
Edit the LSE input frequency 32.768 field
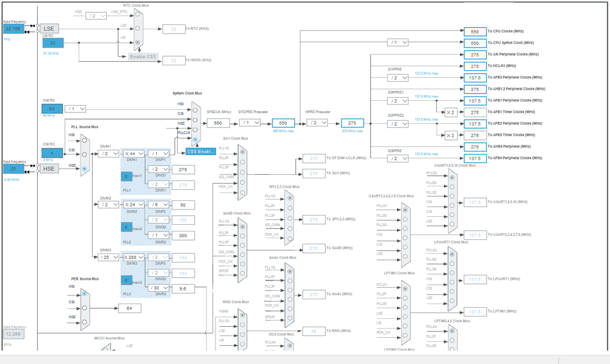tap(13, 29)
